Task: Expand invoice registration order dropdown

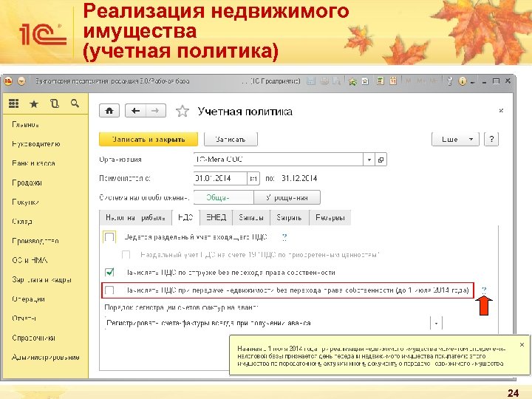Action: (x=436, y=323)
